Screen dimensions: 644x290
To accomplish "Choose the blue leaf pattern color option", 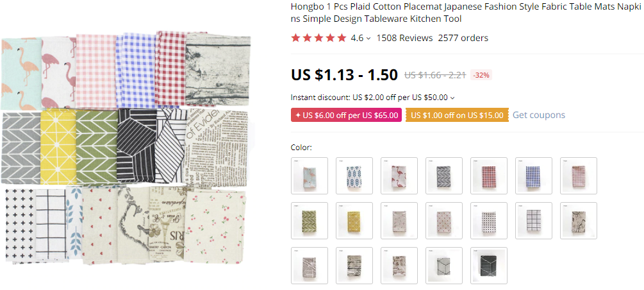I will (x=354, y=176).
